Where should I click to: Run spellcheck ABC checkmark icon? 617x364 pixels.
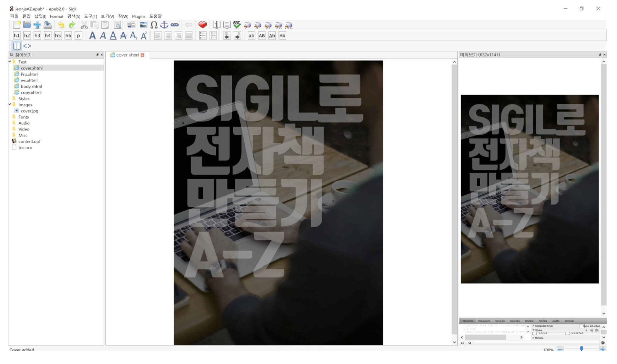point(237,25)
